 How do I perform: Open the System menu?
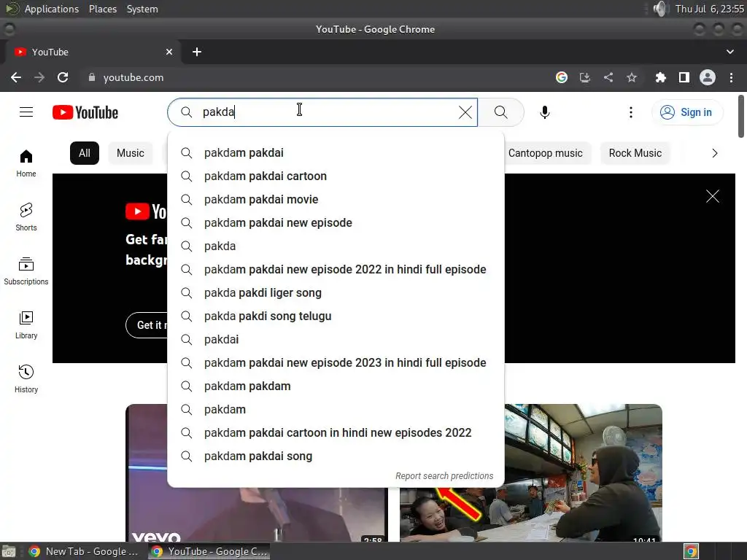[x=142, y=9]
